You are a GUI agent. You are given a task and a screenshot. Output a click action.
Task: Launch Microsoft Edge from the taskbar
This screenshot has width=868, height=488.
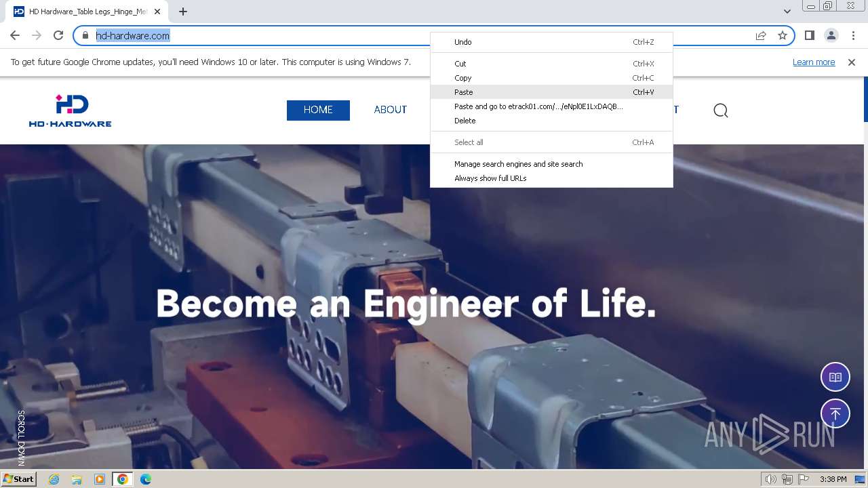(x=146, y=479)
